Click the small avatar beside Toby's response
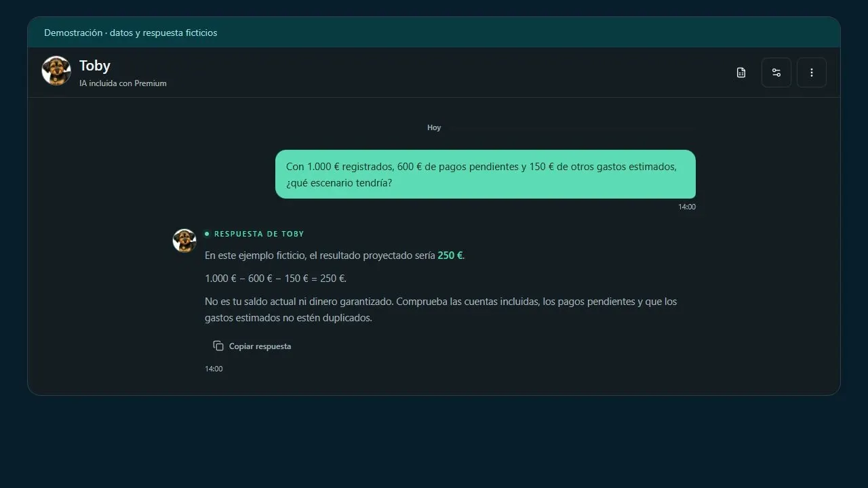Screen dimensions: 868x488 [184, 241]
